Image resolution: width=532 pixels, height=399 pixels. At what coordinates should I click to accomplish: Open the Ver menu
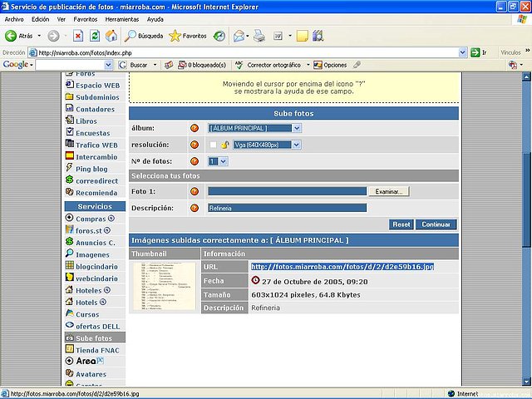(62, 19)
